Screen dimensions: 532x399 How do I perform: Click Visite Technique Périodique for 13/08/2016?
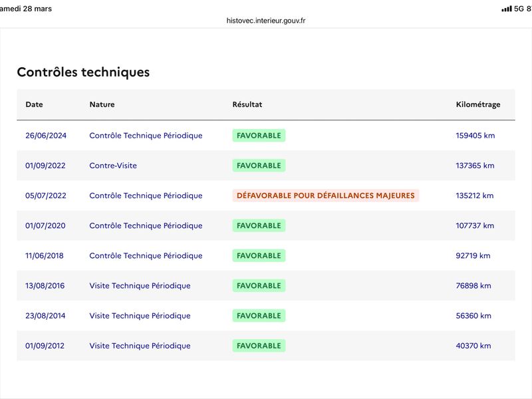pos(140,286)
